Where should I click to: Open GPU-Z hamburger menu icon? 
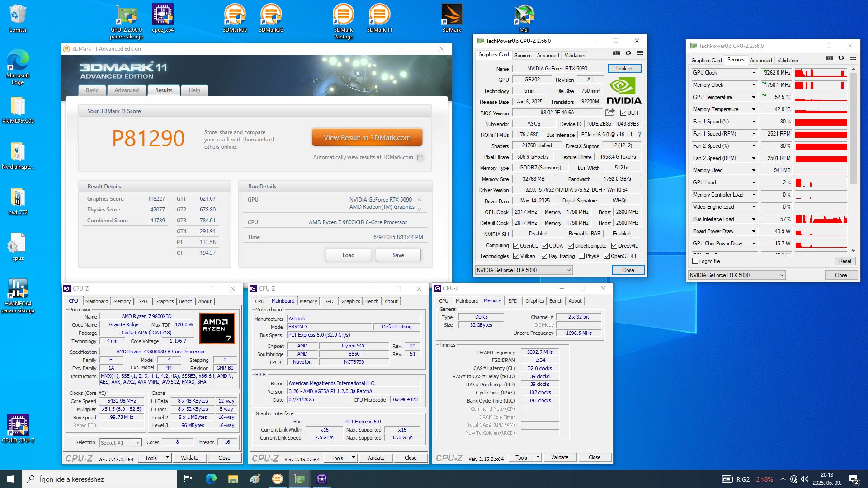pos(640,53)
